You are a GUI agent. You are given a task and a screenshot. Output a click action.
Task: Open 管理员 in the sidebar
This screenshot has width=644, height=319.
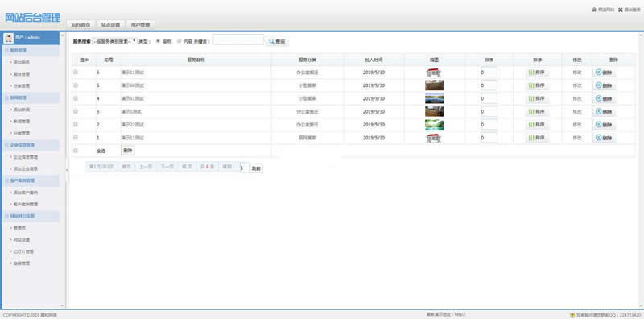tap(19, 228)
